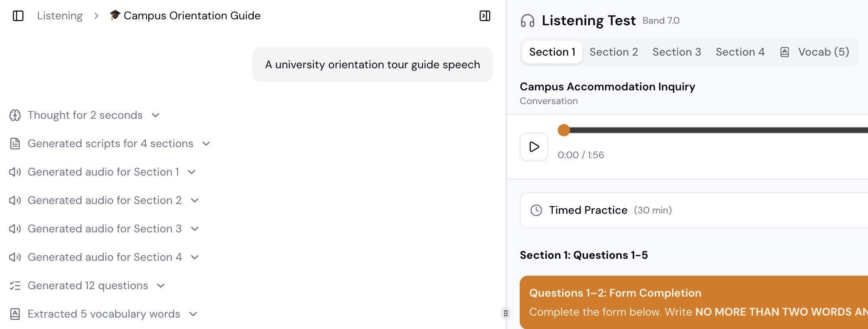This screenshot has height=329, width=868.
Task: Go to the Listening breadcrumb link
Action: [60, 16]
